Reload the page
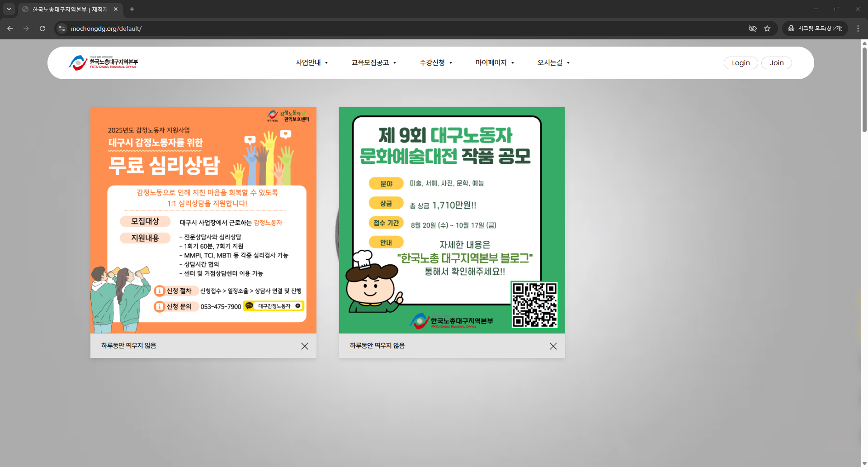The width and height of the screenshot is (868, 467). click(42, 29)
